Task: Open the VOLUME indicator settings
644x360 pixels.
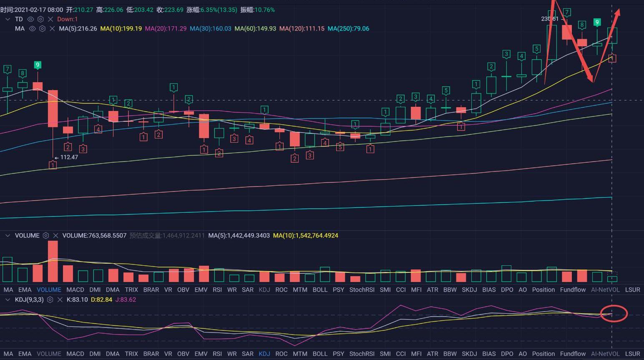Action: click(46, 236)
